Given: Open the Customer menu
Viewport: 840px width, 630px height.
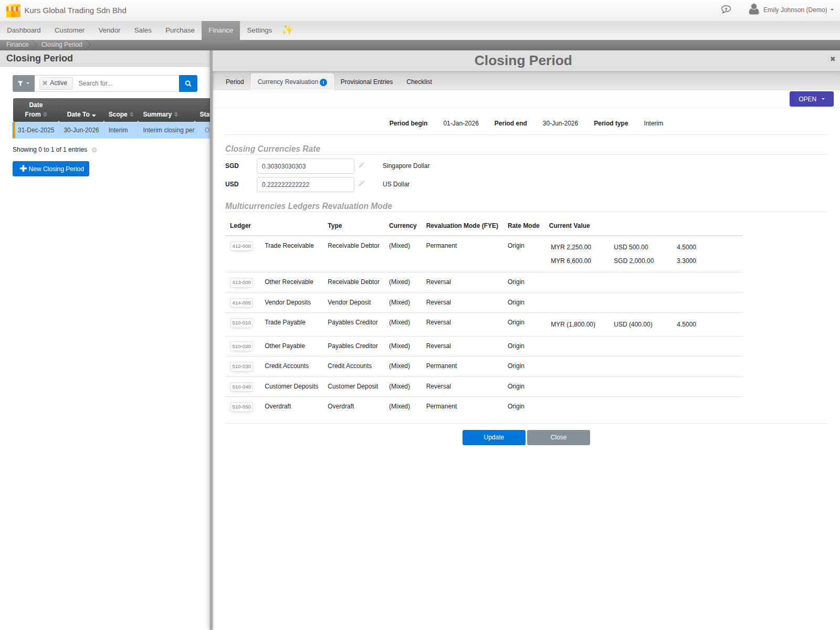Looking at the screenshot, I should [69, 30].
